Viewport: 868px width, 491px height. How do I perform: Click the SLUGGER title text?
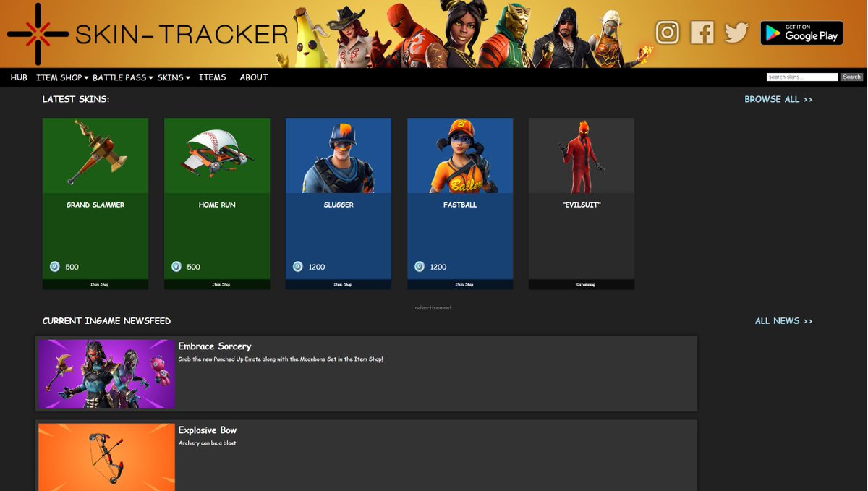coord(339,205)
